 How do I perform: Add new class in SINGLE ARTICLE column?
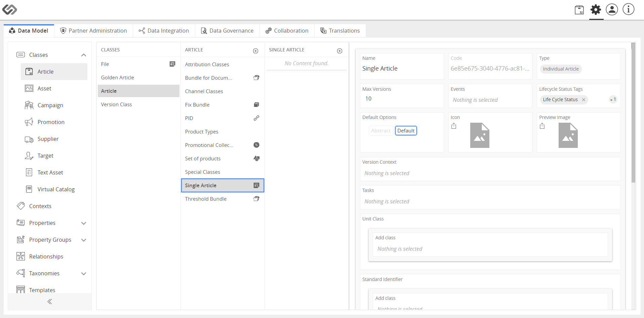(339, 51)
